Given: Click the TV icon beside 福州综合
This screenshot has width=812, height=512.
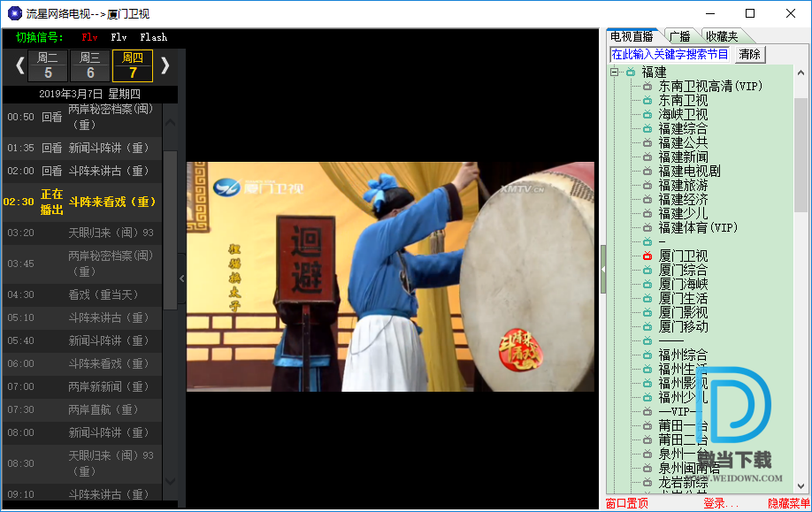Looking at the screenshot, I should [647, 355].
